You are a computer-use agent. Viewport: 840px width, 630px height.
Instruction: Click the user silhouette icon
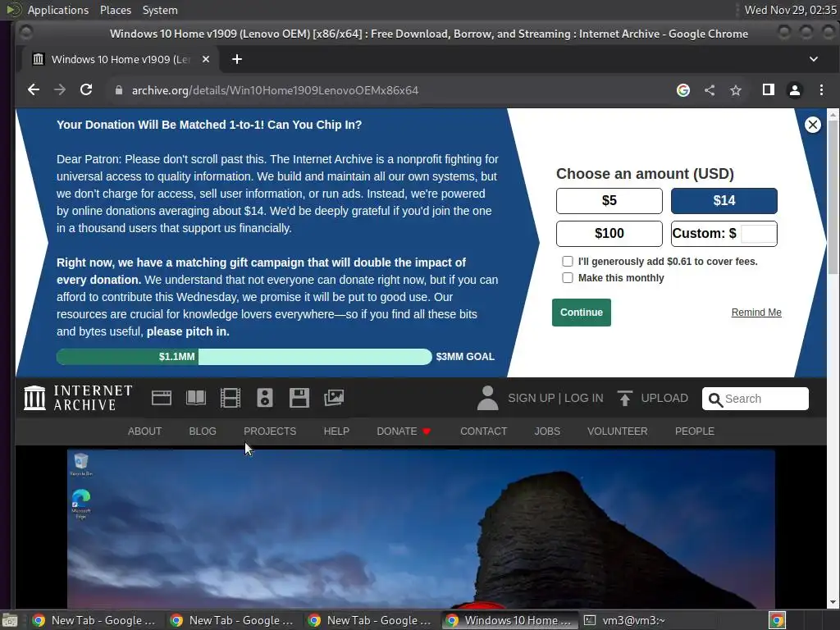[487, 398]
